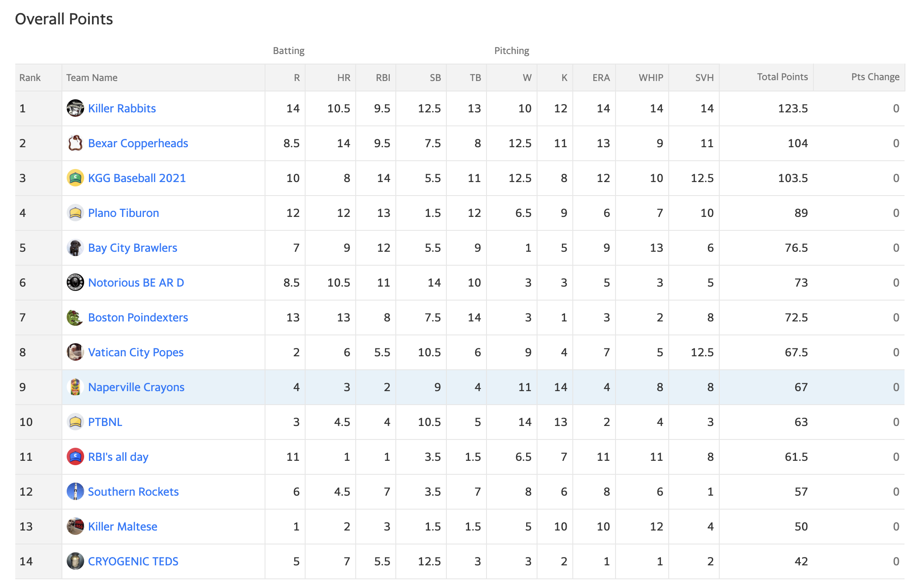Click the Notorious BE AR D logo icon

[x=75, y=283]
